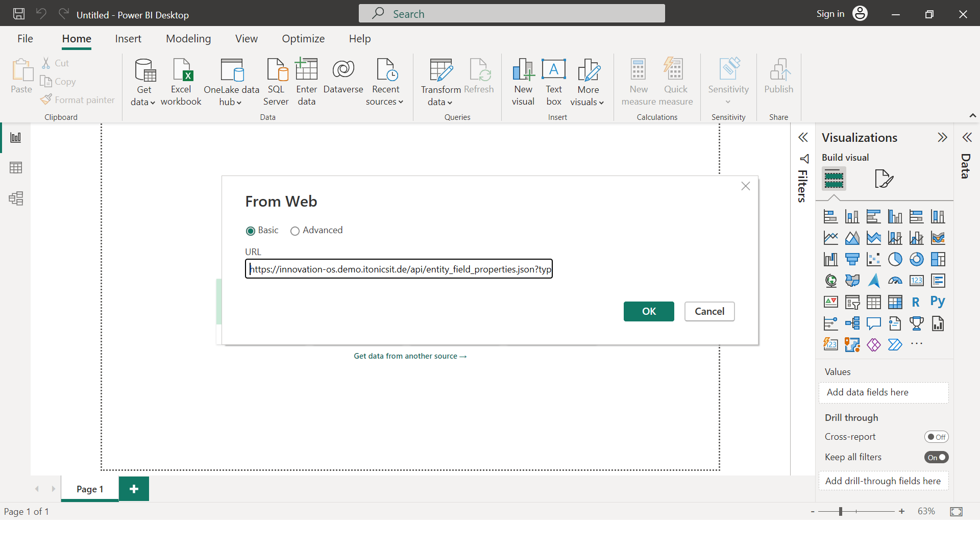Image resolution: width=980 pixels, height=551 pixels.
Task: Select the Advanced radio option
Action: pyautogui.click(x=295, y=231)
